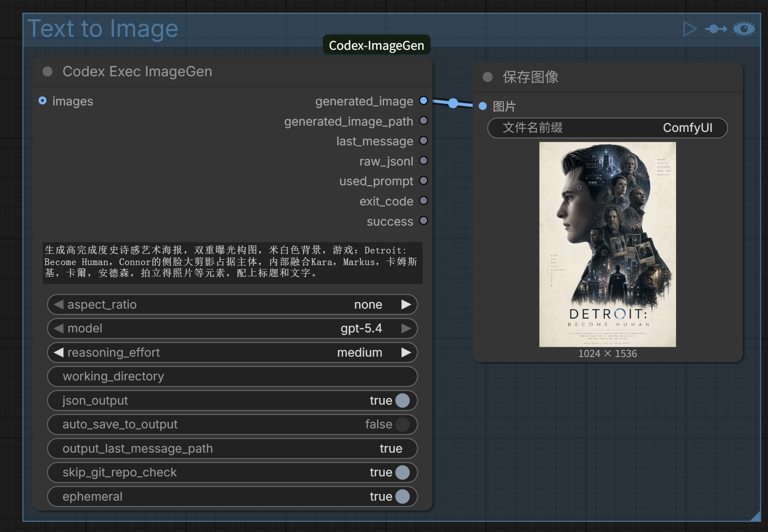Run the Text to Image group play icon
The height and width of the screenshot is (532, 768).
point(689,29)
